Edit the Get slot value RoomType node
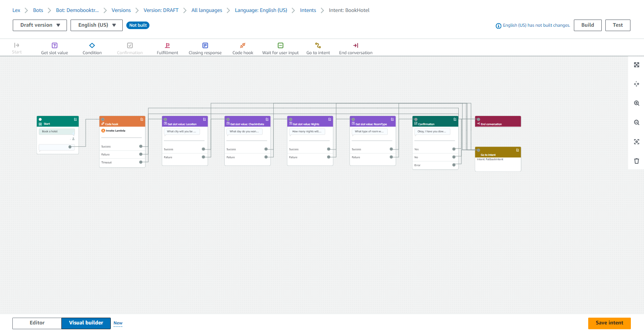This screenshot has height=330, width=644. tap(392, 119)
